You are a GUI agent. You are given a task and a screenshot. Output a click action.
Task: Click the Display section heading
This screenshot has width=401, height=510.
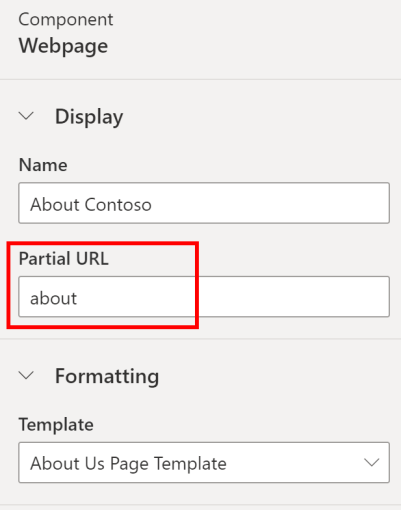click(x=89, y=117)
